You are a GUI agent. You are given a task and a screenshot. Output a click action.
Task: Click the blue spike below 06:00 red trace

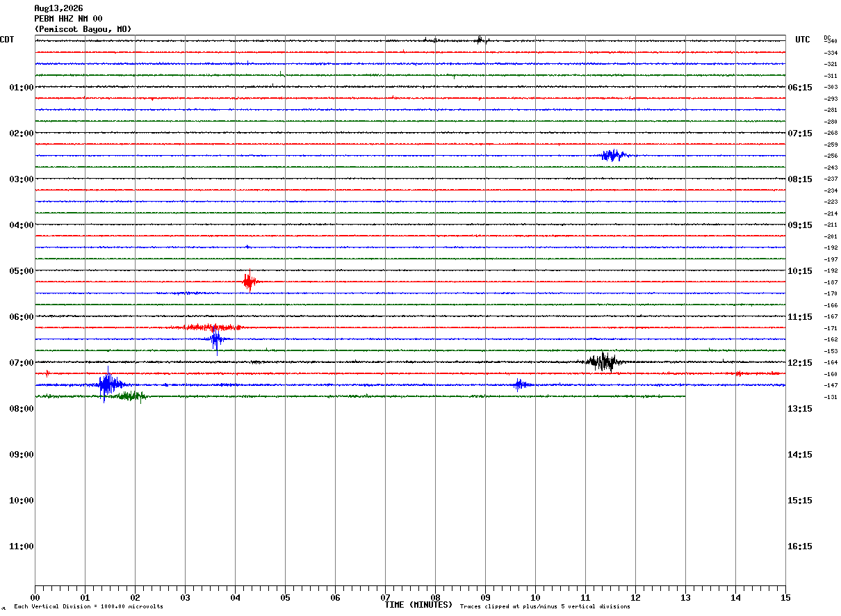click(x=217, y=340)
